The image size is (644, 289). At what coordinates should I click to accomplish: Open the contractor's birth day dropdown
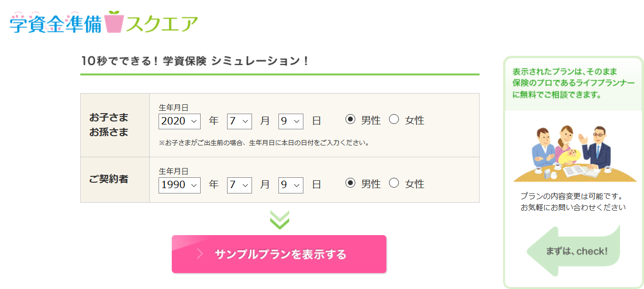[291, 185]
